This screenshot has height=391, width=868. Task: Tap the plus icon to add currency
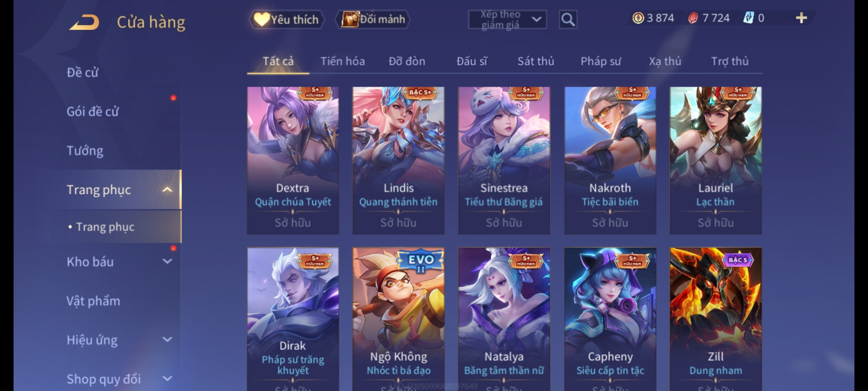click(801, 18)
